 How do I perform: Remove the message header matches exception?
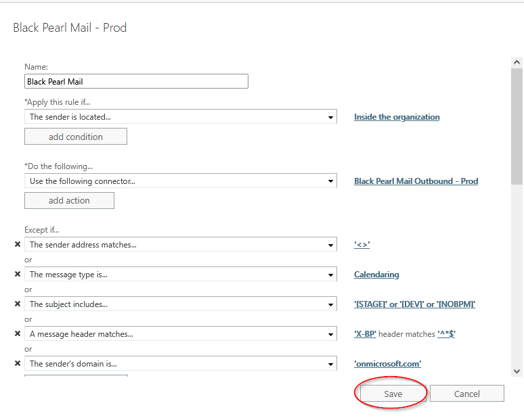point(18,334)
